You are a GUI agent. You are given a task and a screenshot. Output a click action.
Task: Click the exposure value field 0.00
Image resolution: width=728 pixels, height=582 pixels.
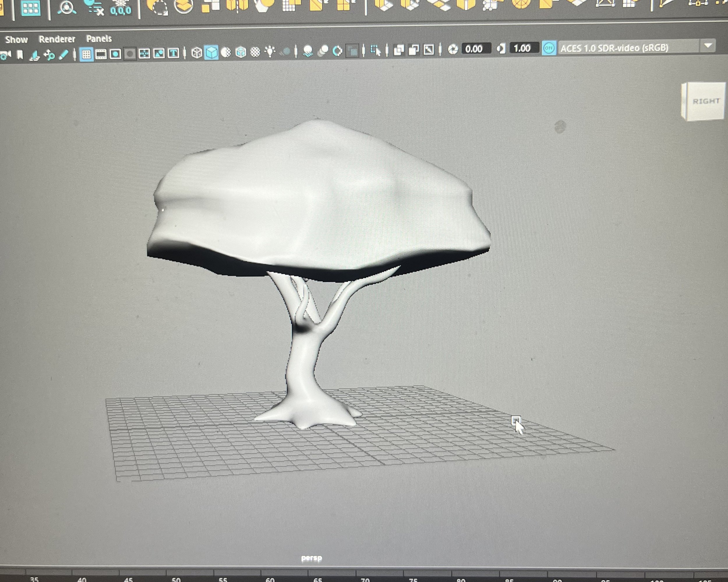tap(474, 49)
